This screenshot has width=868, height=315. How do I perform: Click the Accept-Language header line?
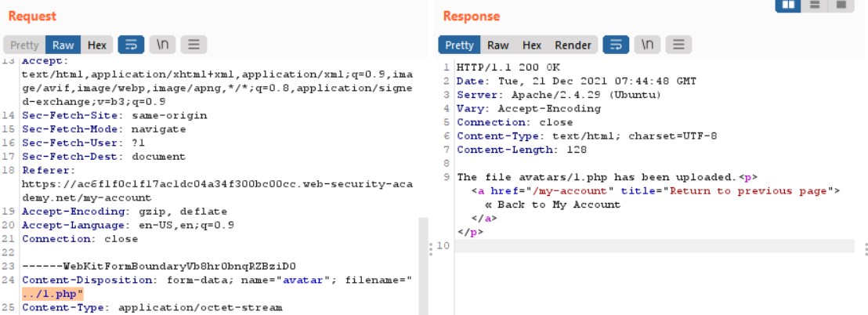(x=128, y=226)
